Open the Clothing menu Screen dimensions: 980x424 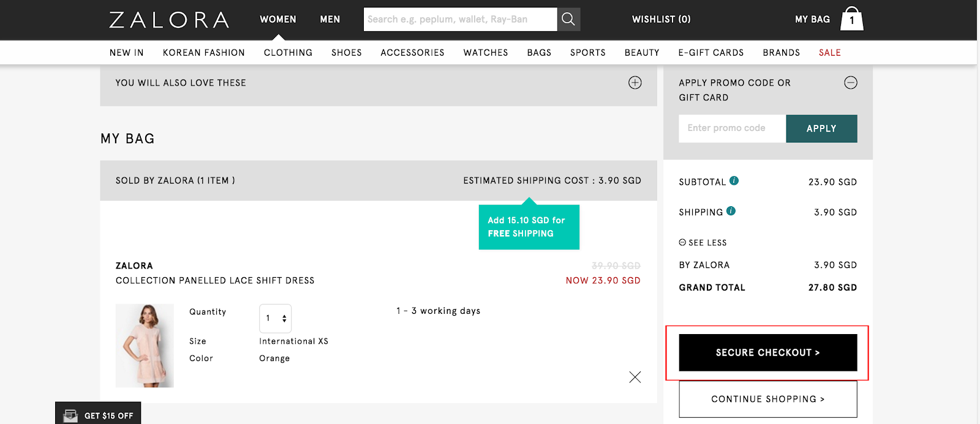(x=288, y=53)
